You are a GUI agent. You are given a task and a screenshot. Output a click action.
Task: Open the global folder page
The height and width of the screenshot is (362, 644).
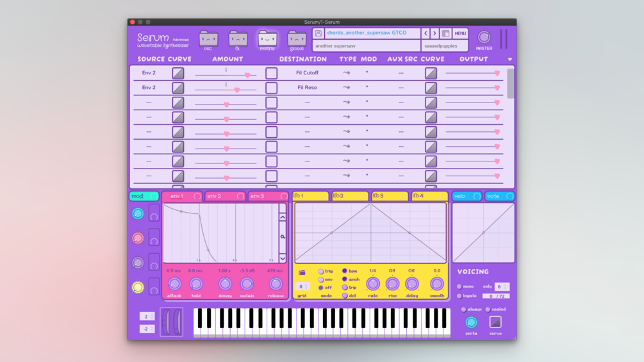coord(297,40)
